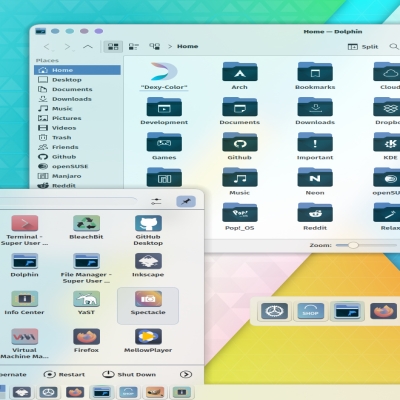
Task: Launch BleachBit from the launcher
Action: coord(86,227)
